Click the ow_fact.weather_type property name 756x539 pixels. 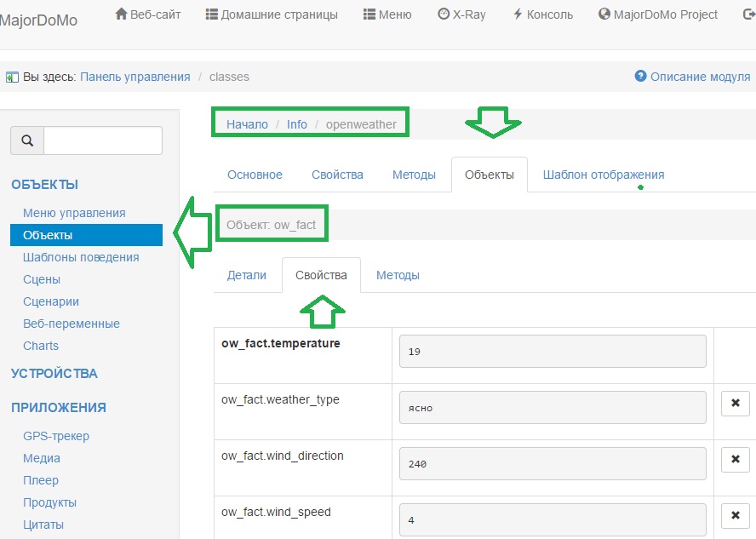click(x=280, y=399)
